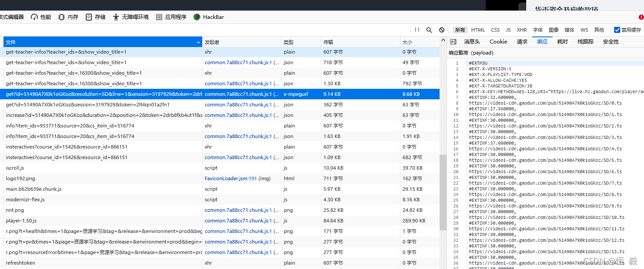Open the FaviconLoader.jsm:191 initiator link

tap(231, 178)
